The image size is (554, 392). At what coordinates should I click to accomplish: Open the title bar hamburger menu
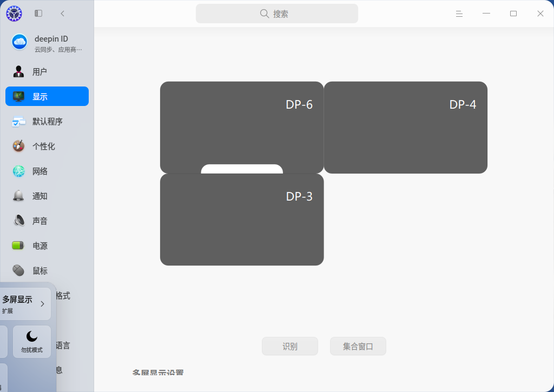[459, 14]
